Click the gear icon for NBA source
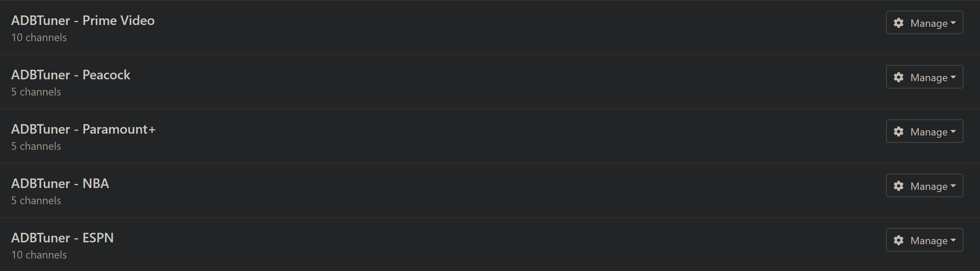 [899, 186]
